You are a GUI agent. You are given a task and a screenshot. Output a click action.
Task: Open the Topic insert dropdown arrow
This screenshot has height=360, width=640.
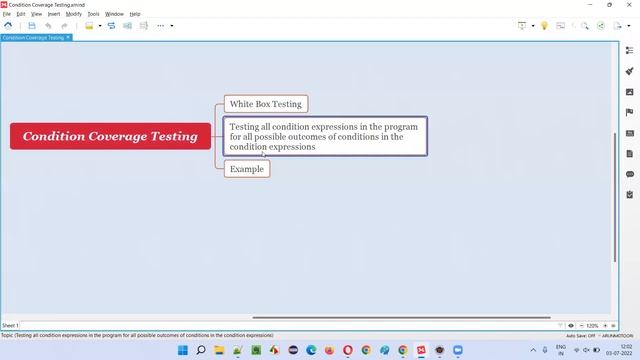100,26
